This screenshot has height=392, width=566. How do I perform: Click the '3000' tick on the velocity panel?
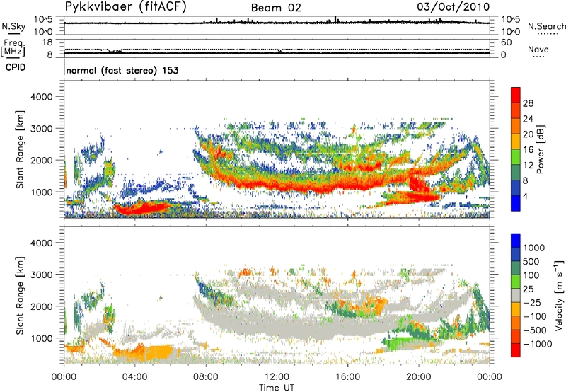[42, 275]
